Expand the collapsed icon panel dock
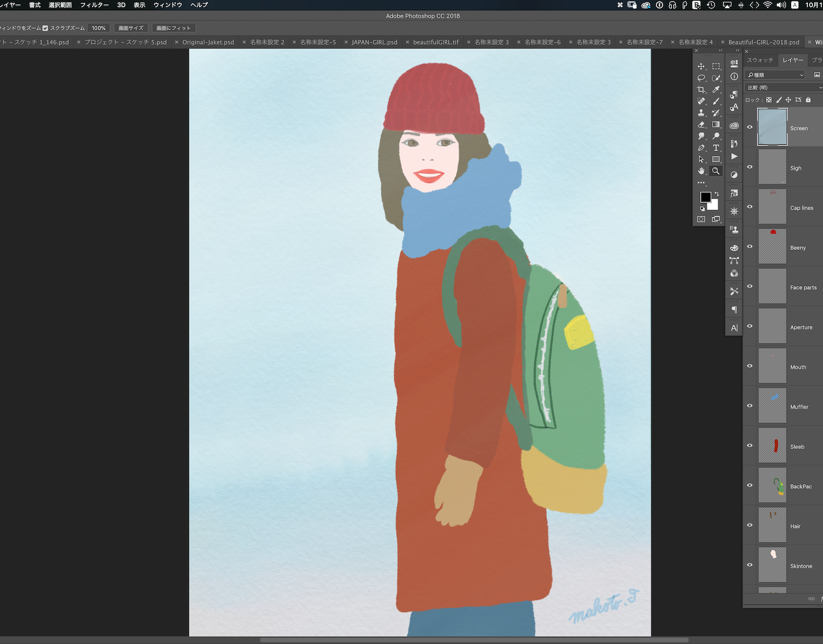Viewport: 823px width, 644px height. tap(737, 51)
